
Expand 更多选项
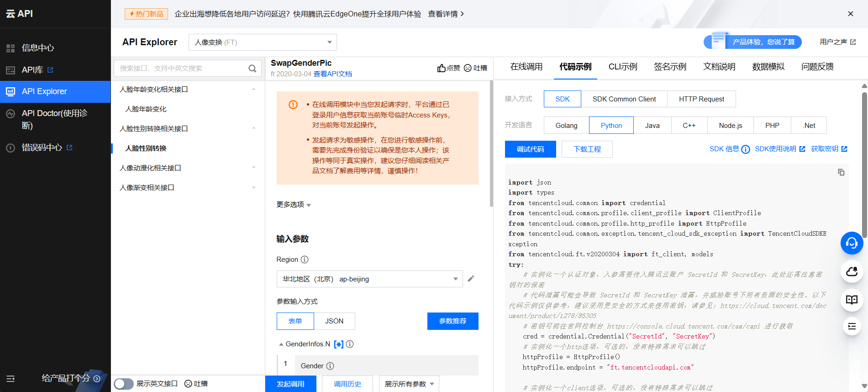pyautogui.click(x=294, y=205)
